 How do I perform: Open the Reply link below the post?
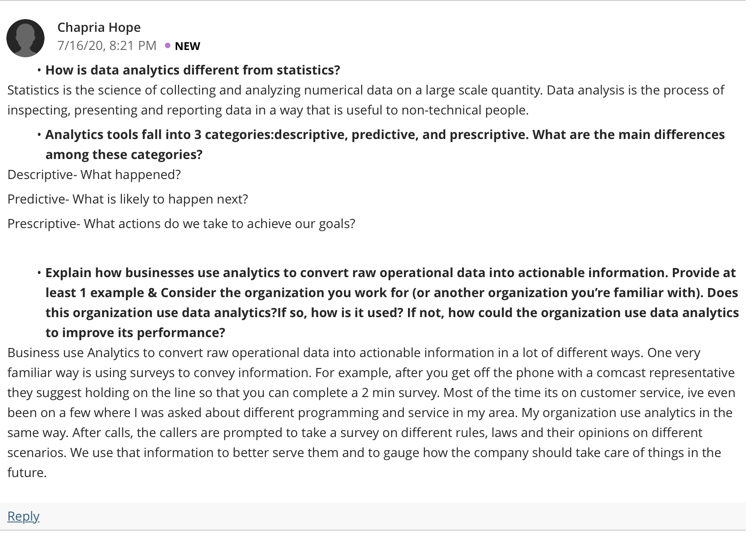click(24, 516)
